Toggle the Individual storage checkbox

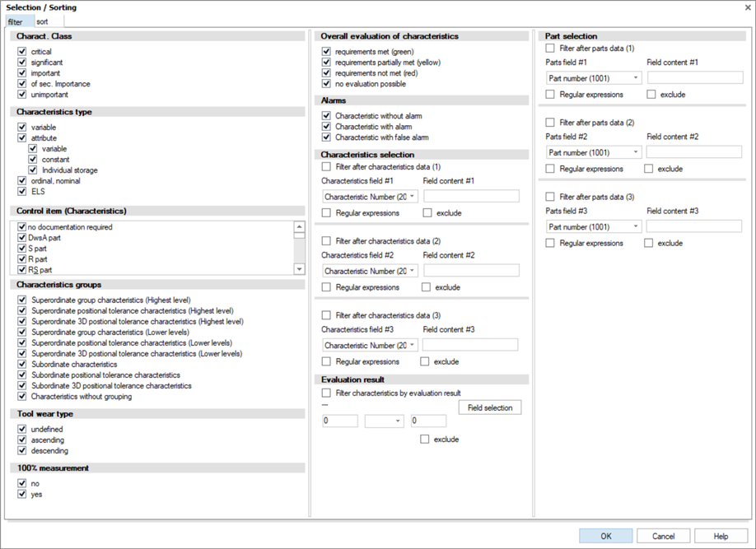coord(33,170)
